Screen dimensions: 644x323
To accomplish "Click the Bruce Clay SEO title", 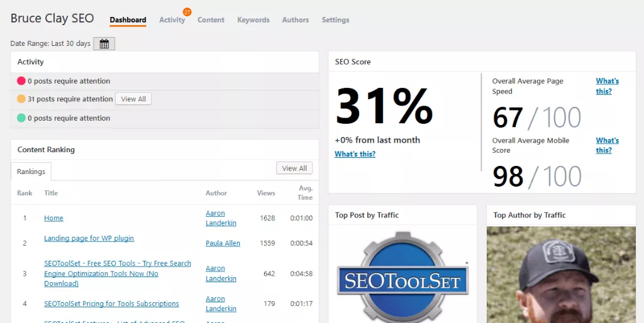I will [52, 18].
